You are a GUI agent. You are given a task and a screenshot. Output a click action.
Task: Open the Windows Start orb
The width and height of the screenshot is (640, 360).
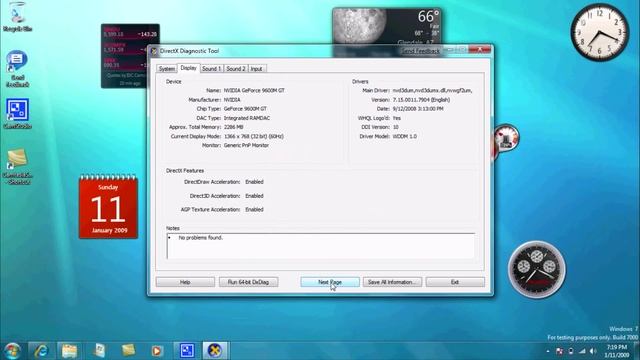point(12,351)
